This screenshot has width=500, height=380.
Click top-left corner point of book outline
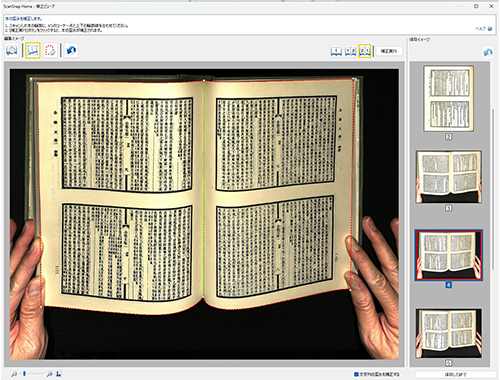(x=38, y=83)
